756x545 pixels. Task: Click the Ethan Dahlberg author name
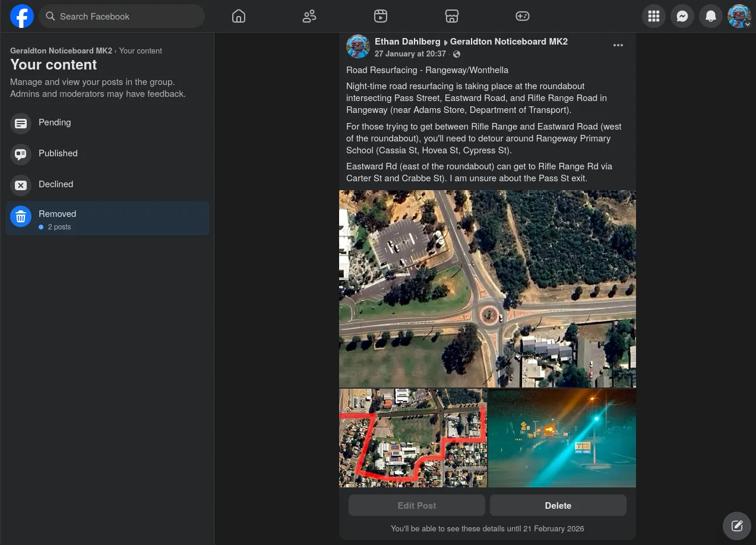(407, 42)
